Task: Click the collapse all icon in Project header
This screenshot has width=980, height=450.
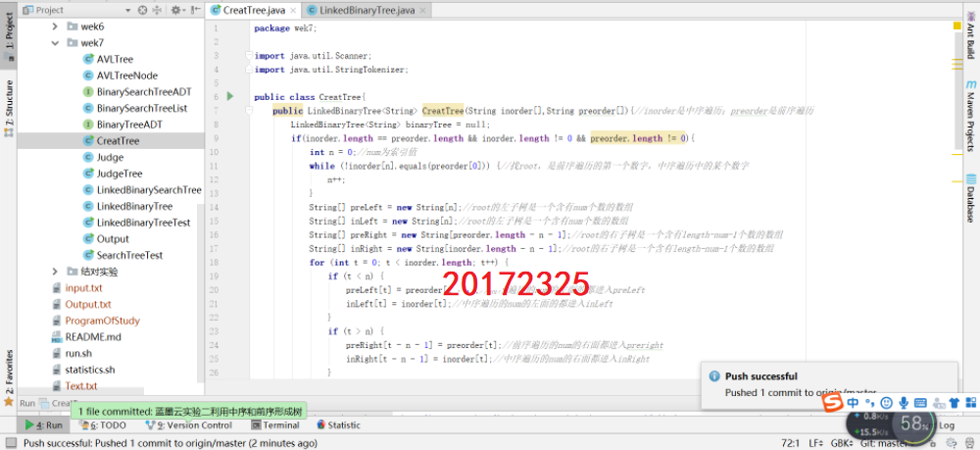Action: (157, 10)
